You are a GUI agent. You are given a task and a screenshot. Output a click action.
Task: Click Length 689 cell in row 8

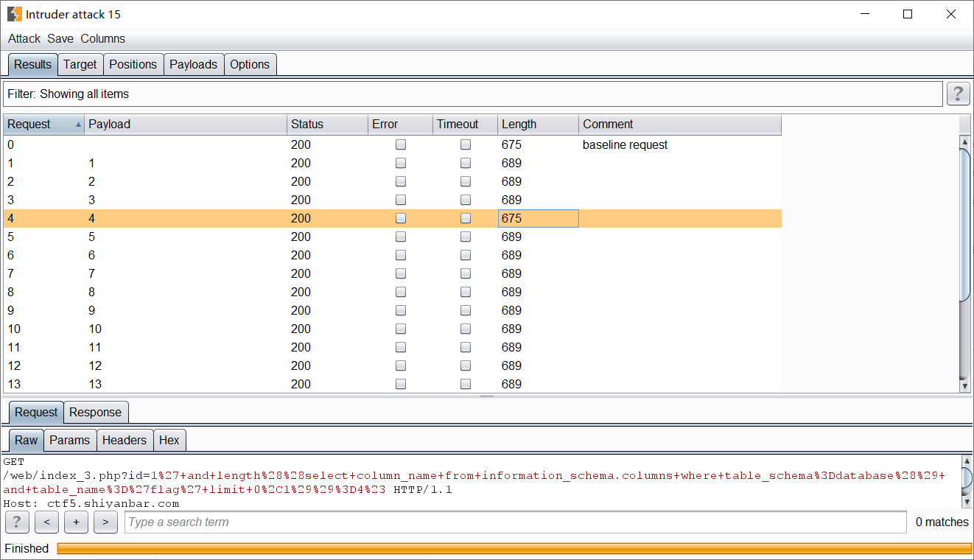coord(538,293)
